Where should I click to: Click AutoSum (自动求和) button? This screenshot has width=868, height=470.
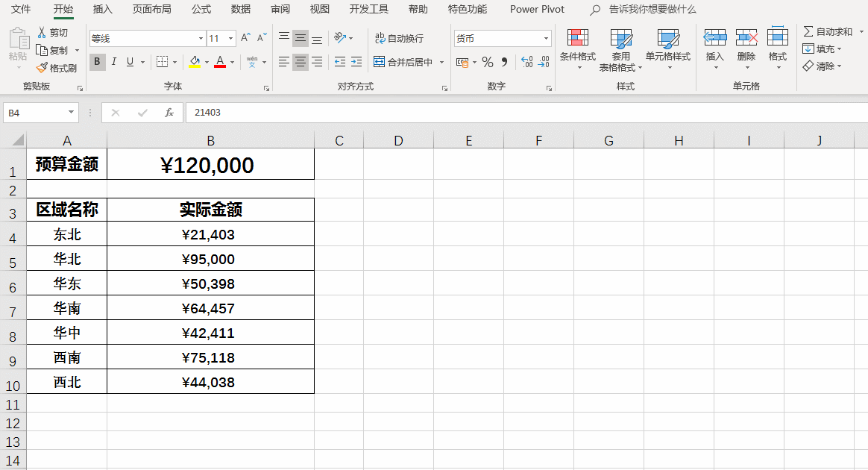tap(828, 32)
